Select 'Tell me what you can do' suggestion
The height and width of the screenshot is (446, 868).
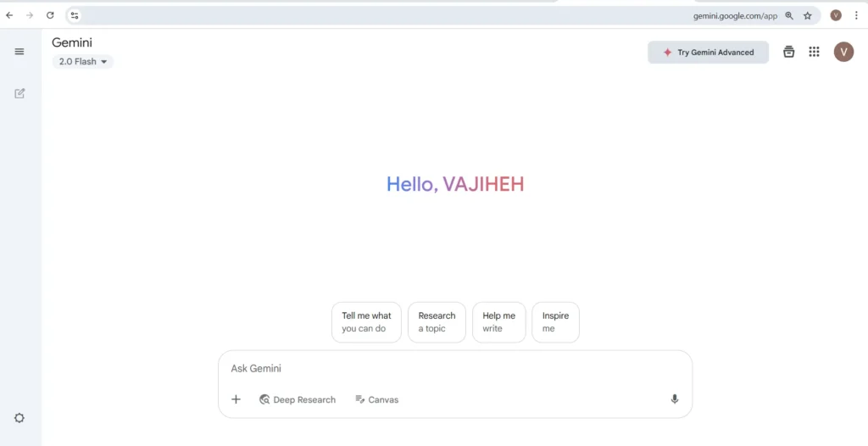pos(366,322)
